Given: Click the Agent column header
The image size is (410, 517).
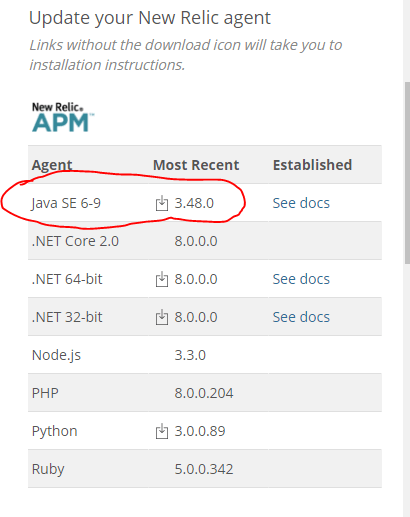Looking at the screenshot, I should tap(52, 165).
